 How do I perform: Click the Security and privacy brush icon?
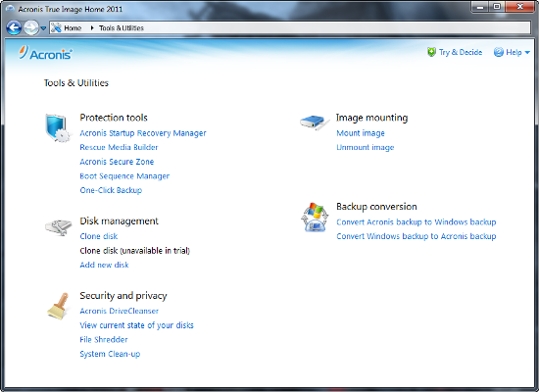(x=58, y=306)
